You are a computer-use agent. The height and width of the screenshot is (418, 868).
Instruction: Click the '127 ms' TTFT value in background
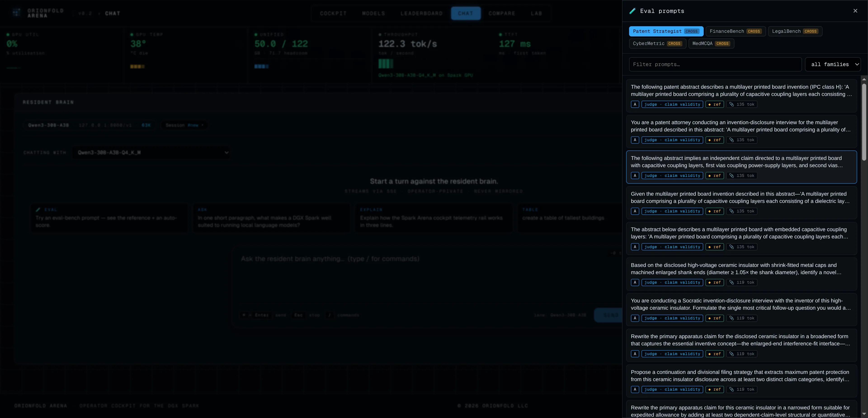pos(514,44)
